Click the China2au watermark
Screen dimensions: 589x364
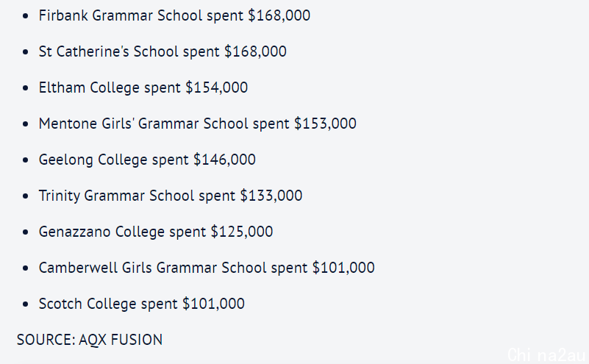point(546,354)
